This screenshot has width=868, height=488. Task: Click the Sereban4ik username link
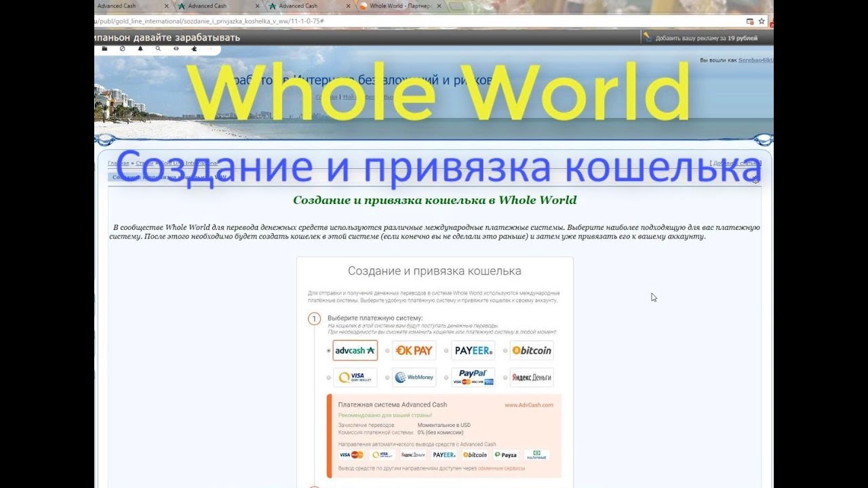tap(755, 60)
